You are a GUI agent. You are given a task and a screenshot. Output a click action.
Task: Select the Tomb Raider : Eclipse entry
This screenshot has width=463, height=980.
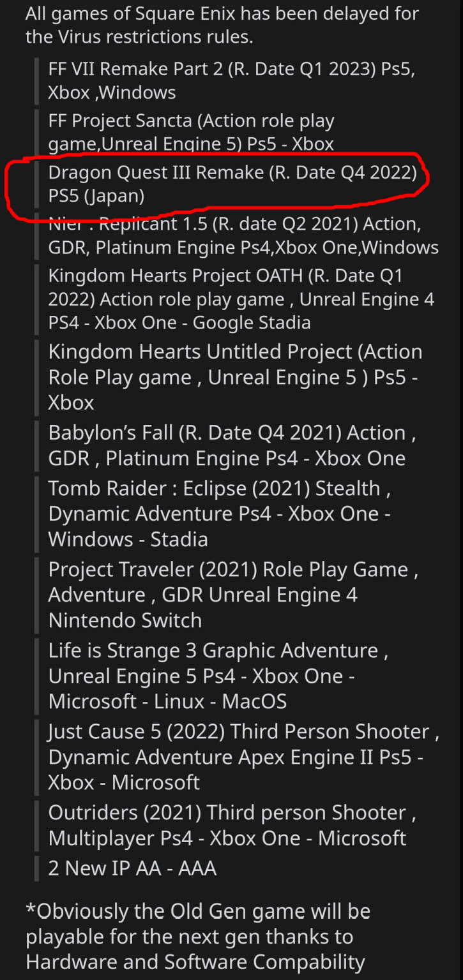click(220, 514)
